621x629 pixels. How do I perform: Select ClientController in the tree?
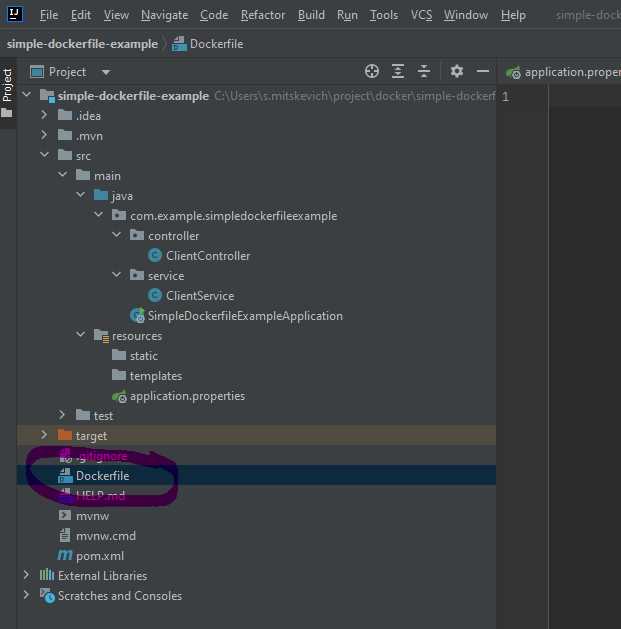click(x=208, y=256)
